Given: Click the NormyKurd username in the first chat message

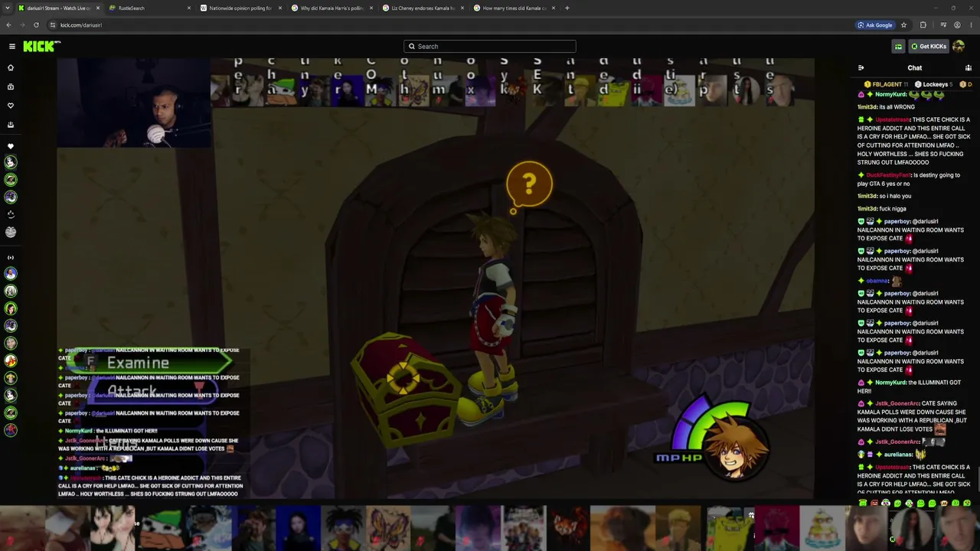Looking at the screenshot, I should click(x=890, y=94).
